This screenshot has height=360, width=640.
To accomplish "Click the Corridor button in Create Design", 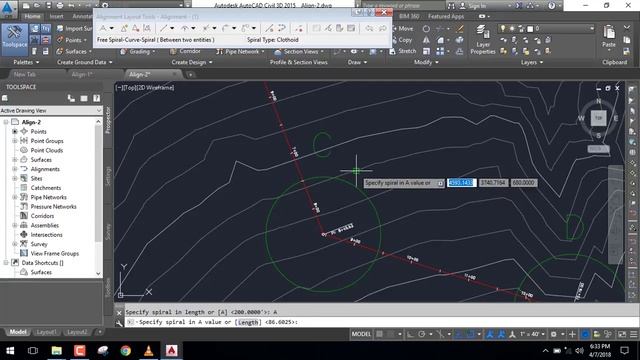I will pos(185,51).
